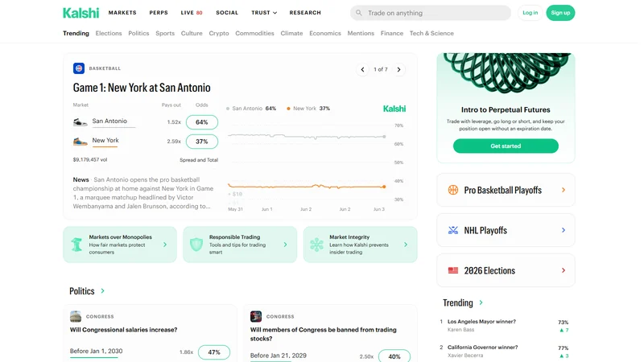Expand the Trending sidebar section arrow
644x362 pixels.
click(x=481, y=303)
